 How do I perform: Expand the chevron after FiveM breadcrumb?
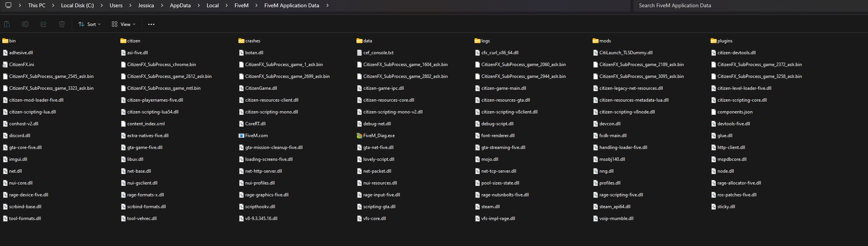pos(256,5)
